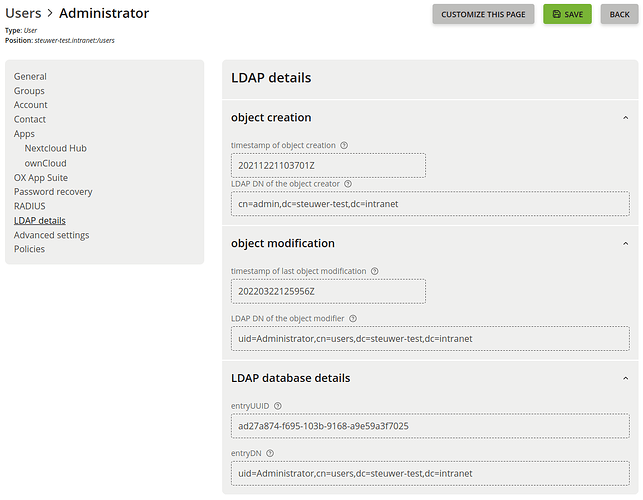The height and width of the screenshot is (500, 643).
Task: Open the Nextcloud Hub app settings
Action: [55, 148]
